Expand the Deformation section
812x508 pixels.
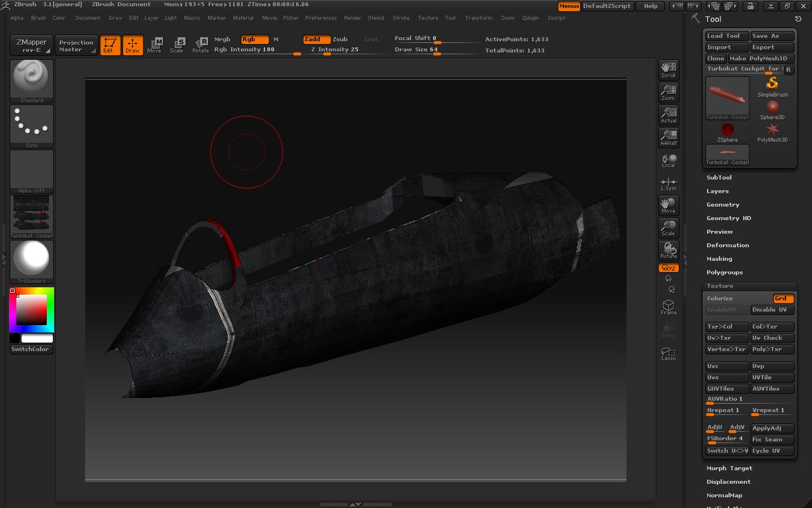tap(728, 245)
